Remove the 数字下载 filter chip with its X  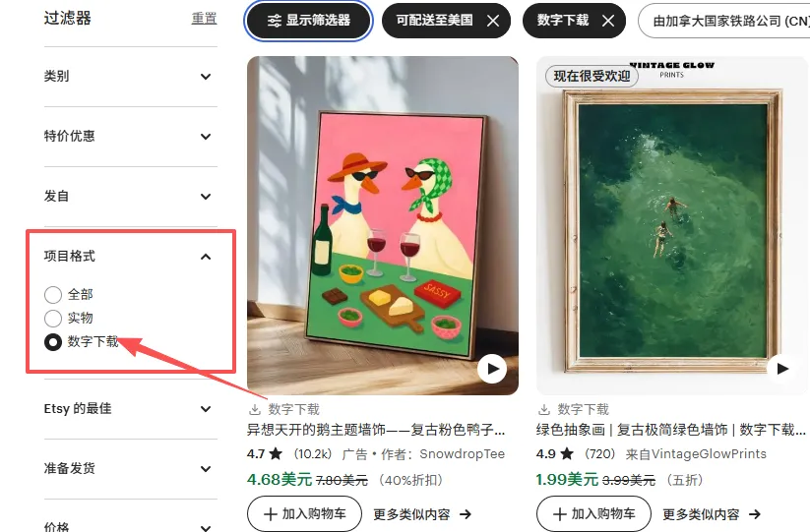pos(608,21)
